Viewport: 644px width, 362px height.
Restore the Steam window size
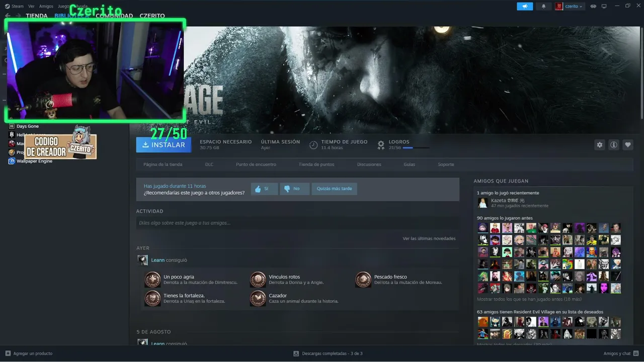pyautogui.click(x=627, y=6)
